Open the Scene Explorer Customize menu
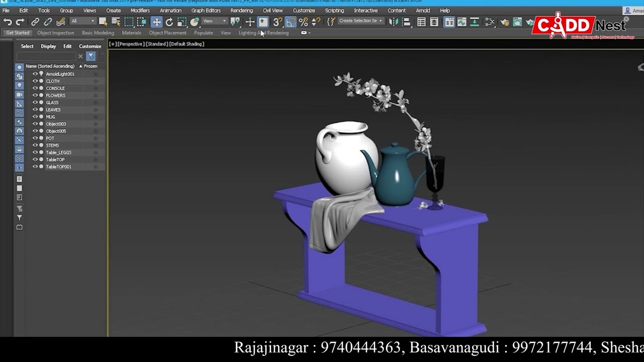 coord(90,46)
